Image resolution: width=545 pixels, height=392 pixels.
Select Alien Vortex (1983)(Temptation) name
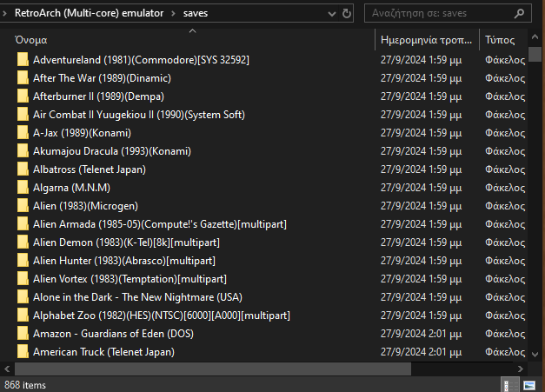[x=130, y=279]
